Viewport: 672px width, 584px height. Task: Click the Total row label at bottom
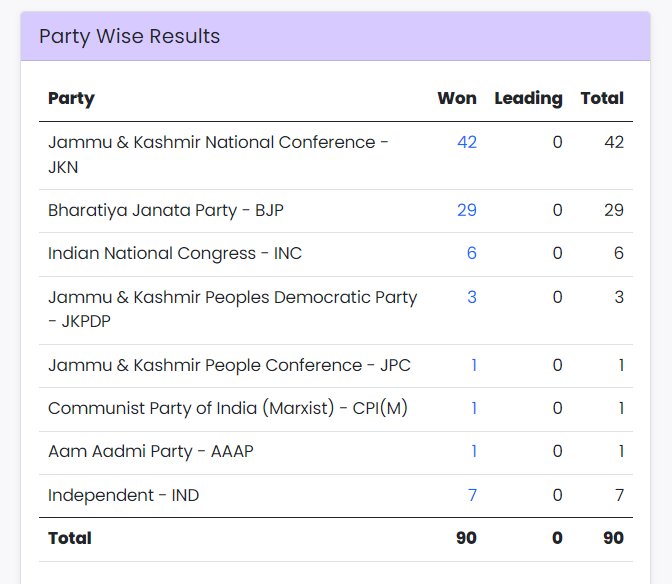pyautogui.click(x=70, y=538)
